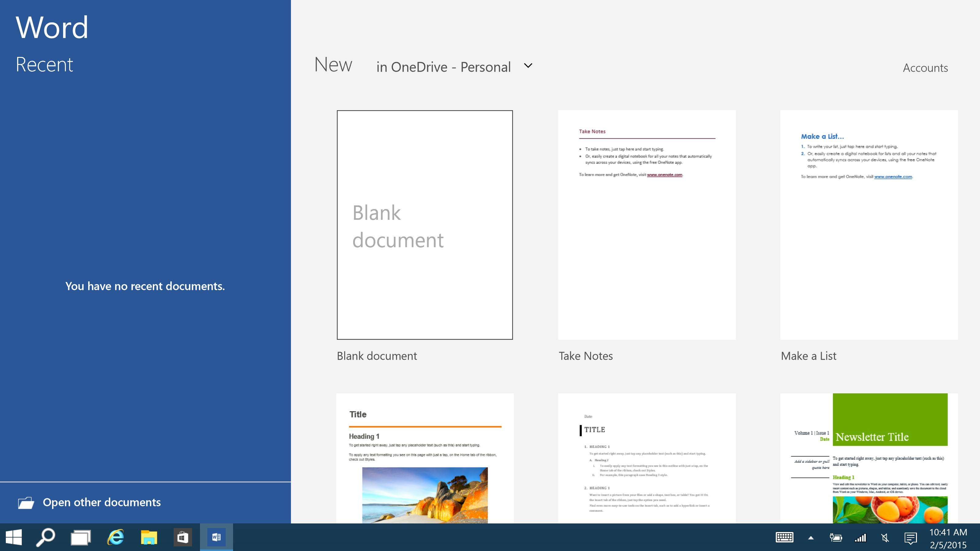This screenshot has height=551, width=980.
Task: Open Task View from the taskbar
Action: (81, 537)
